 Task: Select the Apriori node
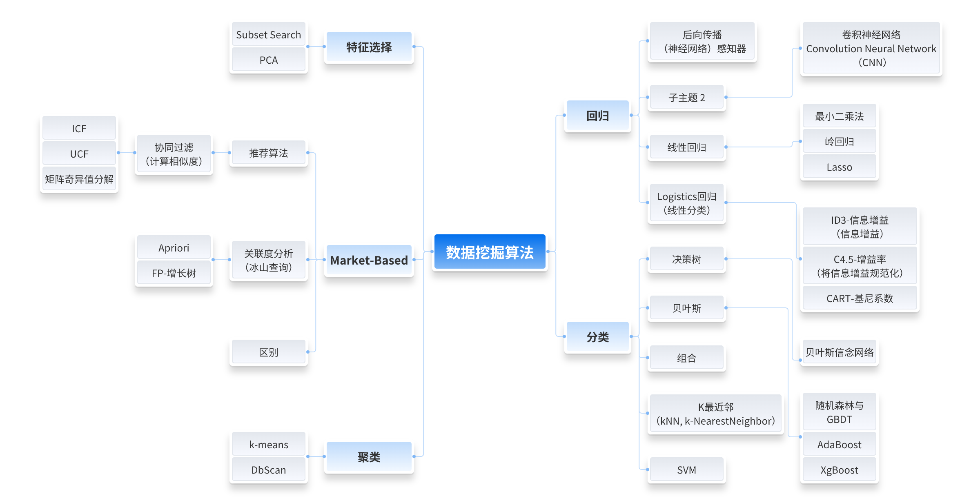(174, 248)
